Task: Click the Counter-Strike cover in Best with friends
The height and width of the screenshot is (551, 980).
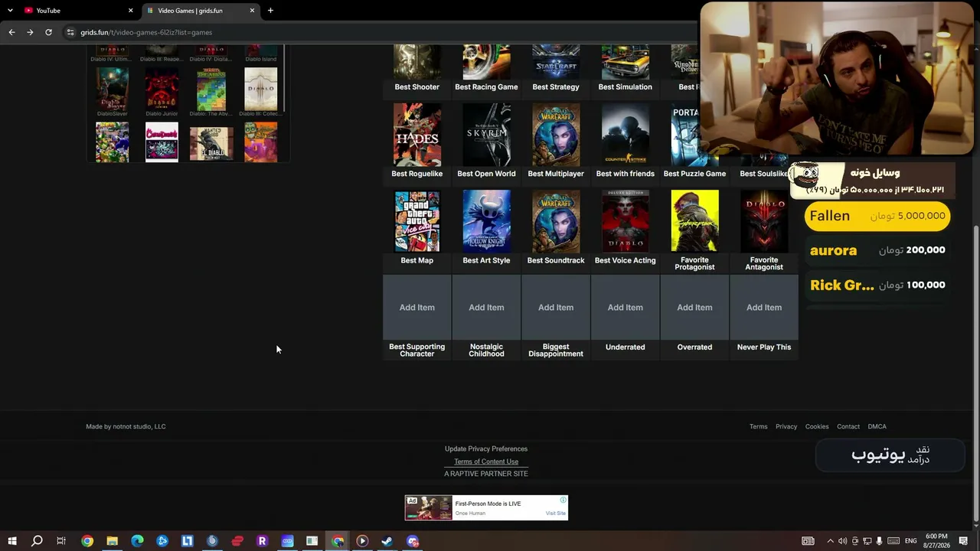Action: pyautogui.click(x=626, y=135)
